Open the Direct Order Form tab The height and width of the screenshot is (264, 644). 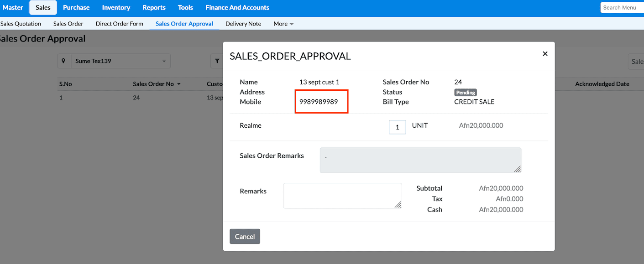click(119, 24)
